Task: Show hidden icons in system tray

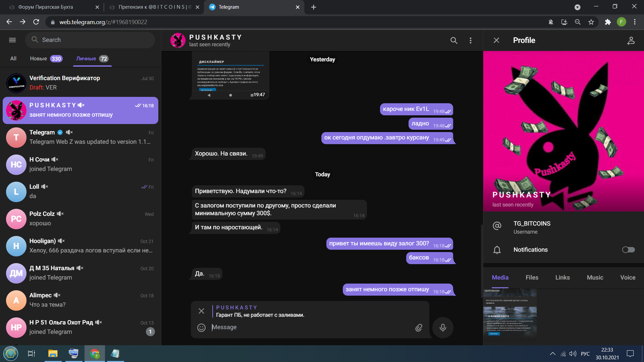Action: coord(552,354)
